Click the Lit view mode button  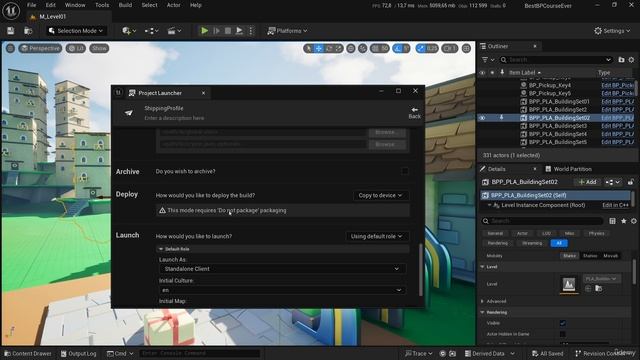pyautogui.click(x=76, y=48)
